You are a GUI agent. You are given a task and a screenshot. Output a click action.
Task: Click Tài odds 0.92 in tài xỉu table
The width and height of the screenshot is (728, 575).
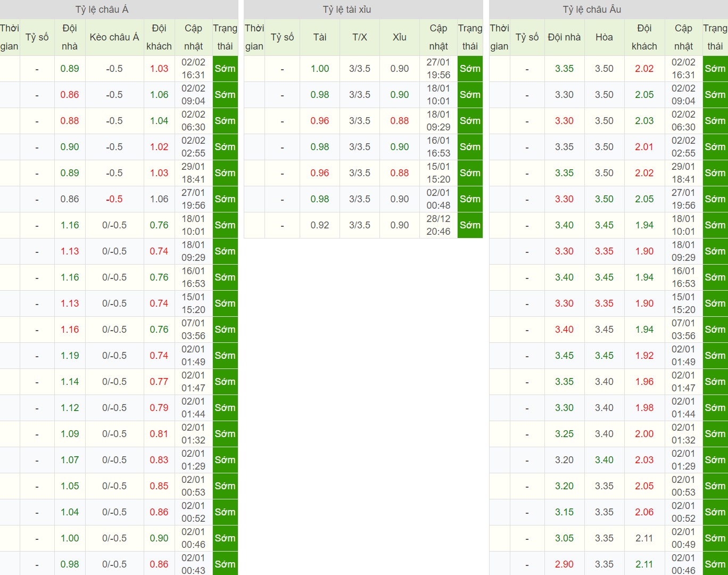click(320, 225)
